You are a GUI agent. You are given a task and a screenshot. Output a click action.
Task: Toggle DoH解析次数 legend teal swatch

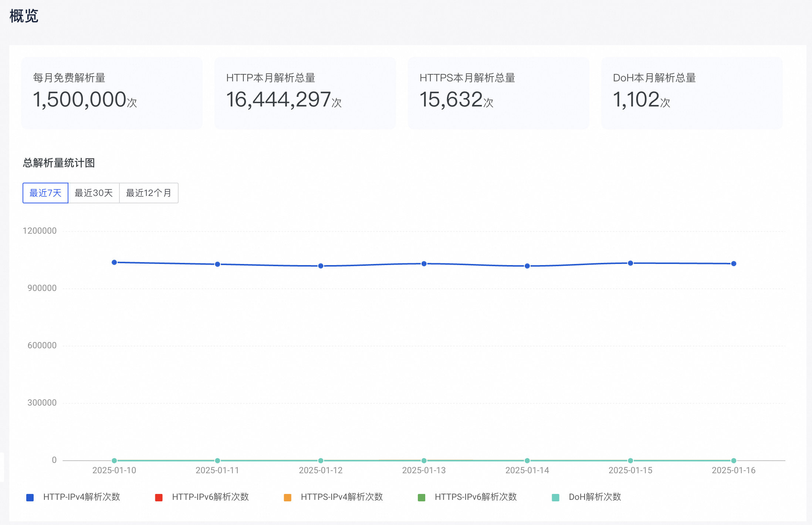555,497
